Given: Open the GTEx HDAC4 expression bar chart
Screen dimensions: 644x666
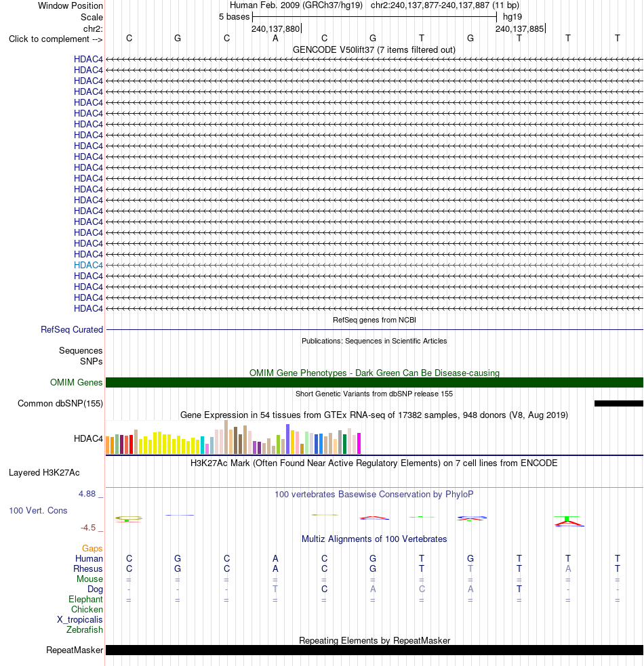Looking at the screenshot, I should [233, 437].
